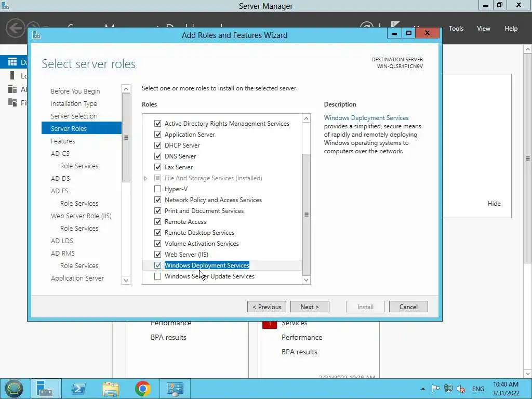Screen dimensions: 532x399
Task: Launch PowerShell from the taskbar
Action: tap(78, 389)
